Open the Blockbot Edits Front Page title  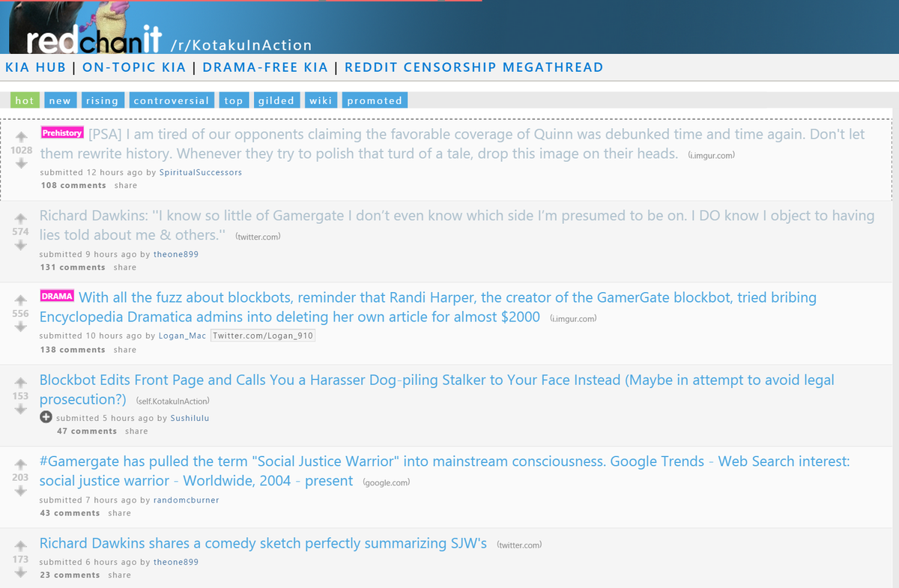click(437, 390)
